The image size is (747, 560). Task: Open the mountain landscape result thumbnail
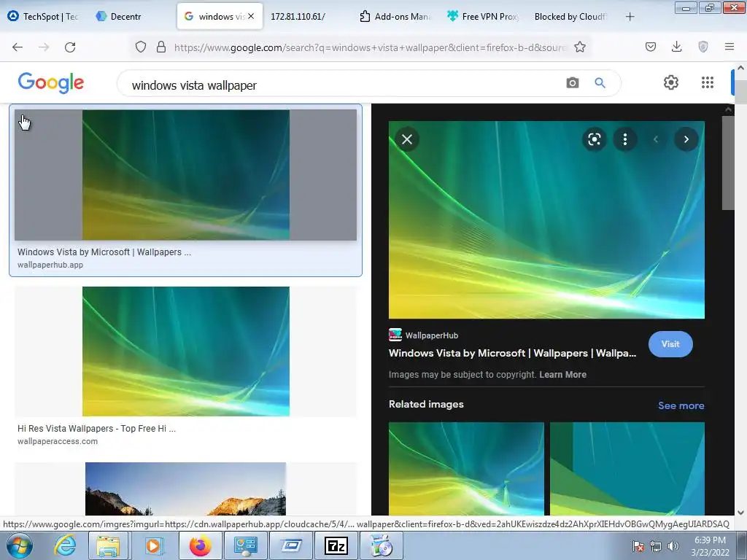coord(186,489)
